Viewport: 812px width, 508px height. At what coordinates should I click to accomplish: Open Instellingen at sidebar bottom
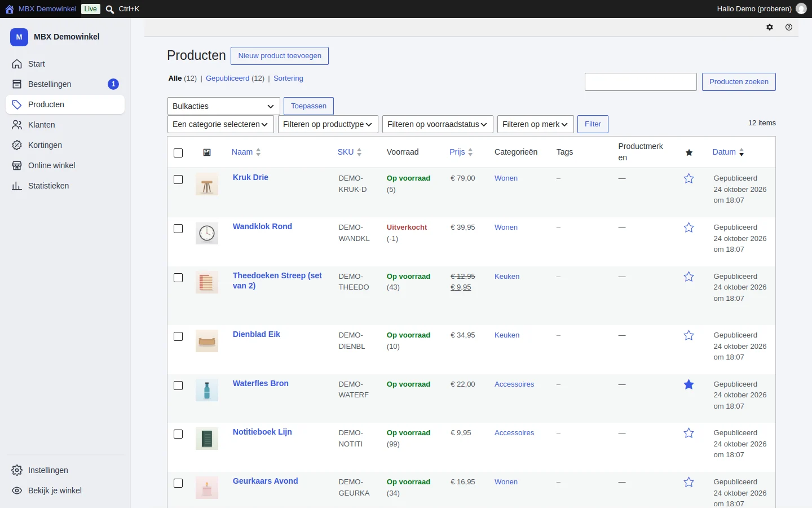click(x=65, y=470)
